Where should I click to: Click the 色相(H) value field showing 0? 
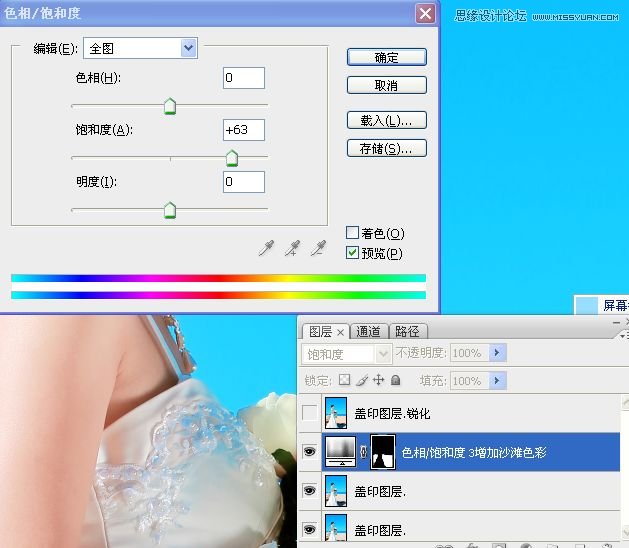click(x=244, y=78)
